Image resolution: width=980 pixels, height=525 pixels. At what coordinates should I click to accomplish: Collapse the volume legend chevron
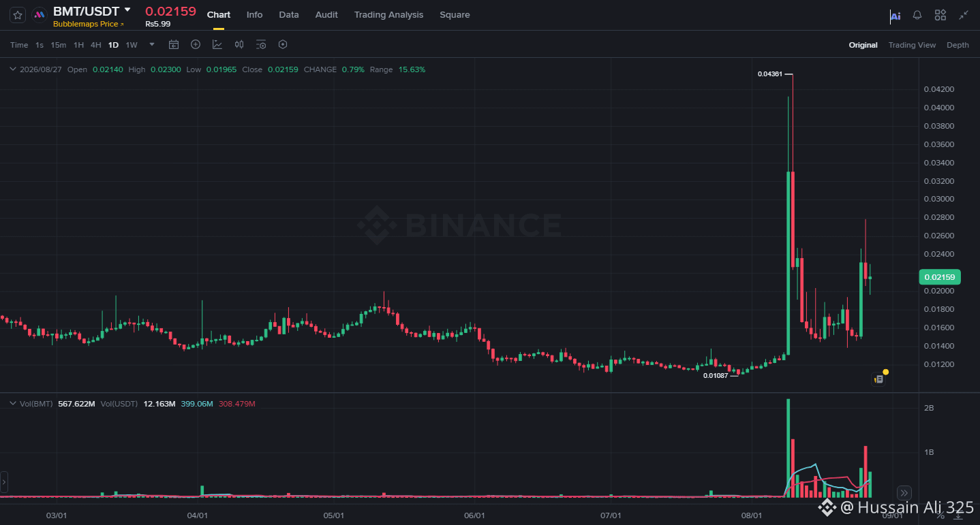click(12, 404)
